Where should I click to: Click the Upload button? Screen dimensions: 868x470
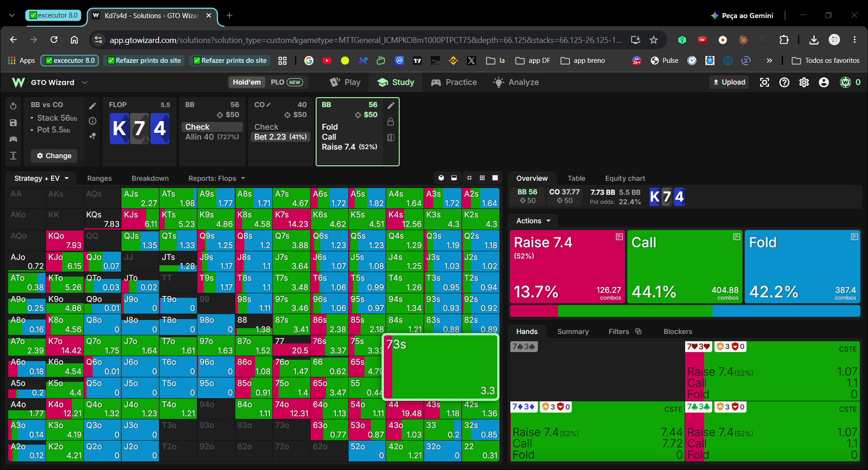pyautogui.click(x=729, y=82)
